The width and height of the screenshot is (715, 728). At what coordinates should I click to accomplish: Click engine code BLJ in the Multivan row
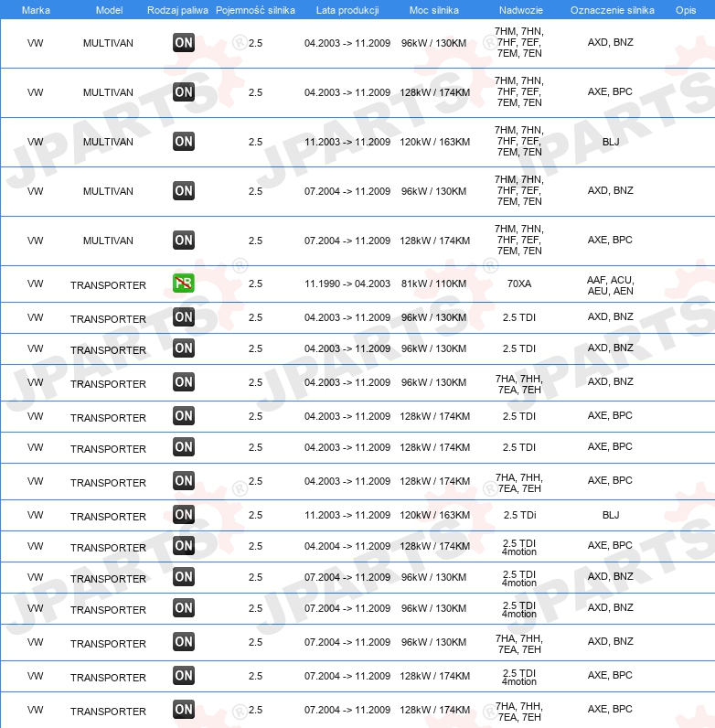[611, 142]
